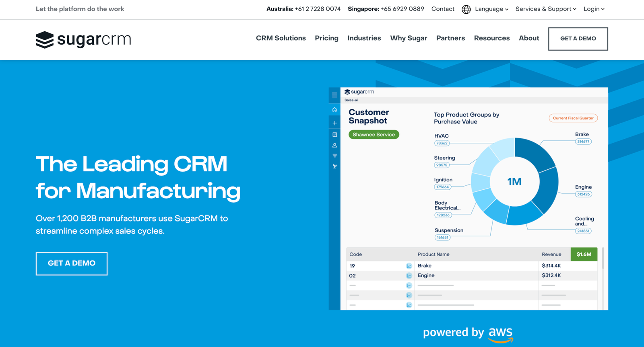
Task: Click the hero GET A DEMO button
Action: pos(72,264)
